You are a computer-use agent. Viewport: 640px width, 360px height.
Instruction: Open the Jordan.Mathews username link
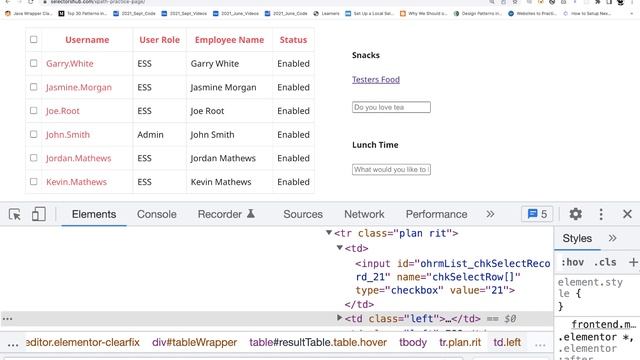point(78,158)
